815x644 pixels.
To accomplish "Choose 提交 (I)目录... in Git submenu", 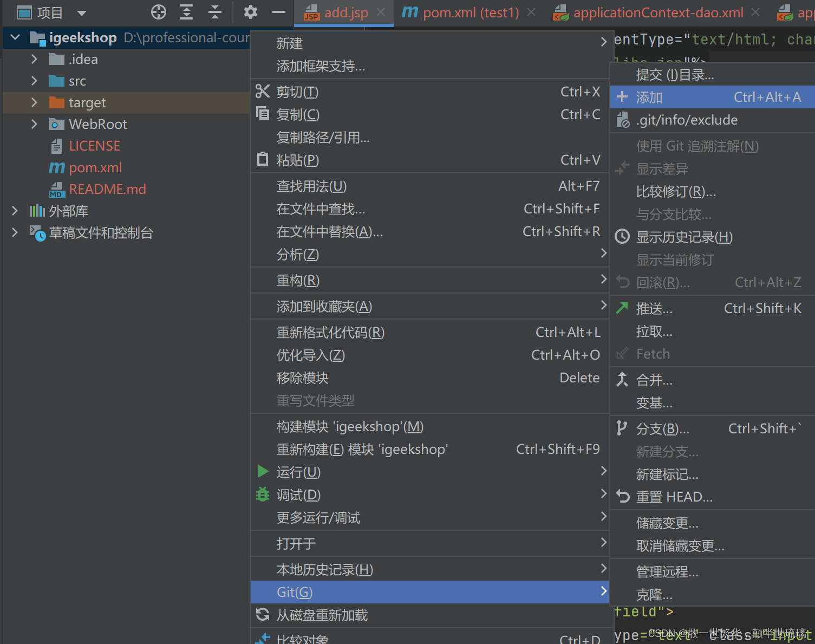I will pos(713,74).
